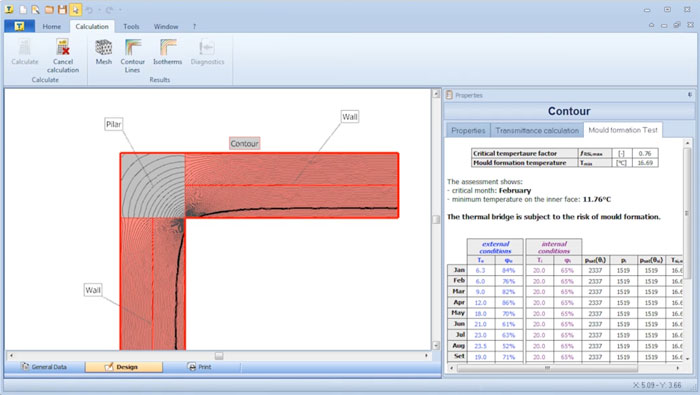The height and width of the screenshot is (395, 700).
Task: Open the Tools ribbon tab
Action: click(x=131, y=27)
